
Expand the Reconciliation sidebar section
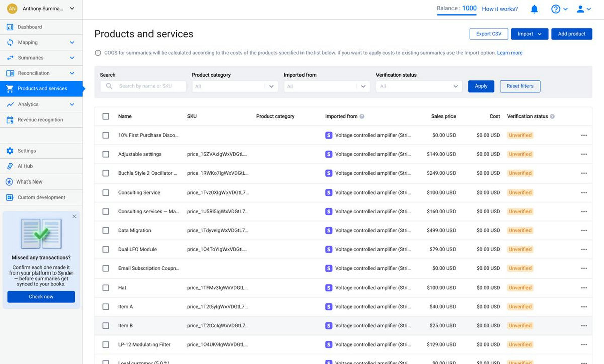pos(72,73)
